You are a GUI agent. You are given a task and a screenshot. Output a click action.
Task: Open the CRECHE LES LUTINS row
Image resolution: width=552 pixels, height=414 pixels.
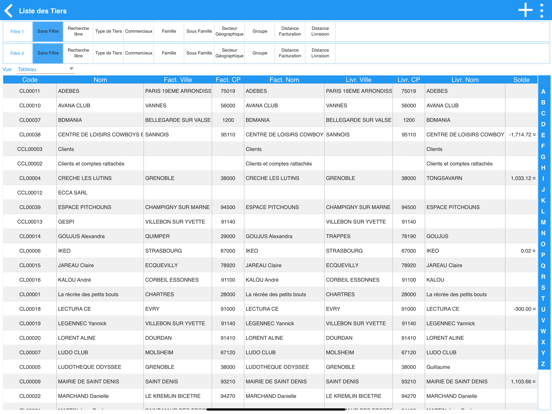270,178
